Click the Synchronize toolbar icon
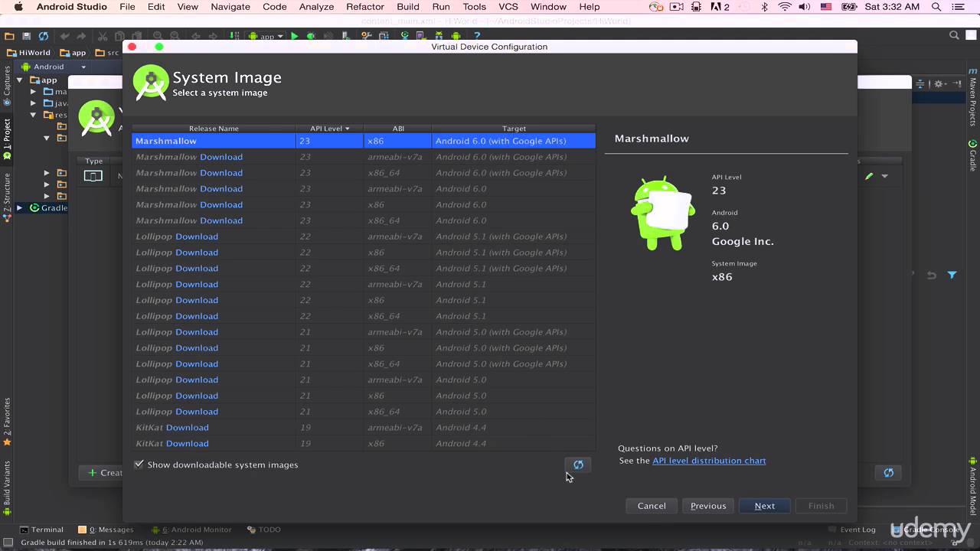Viewport: 980px width, 551px height. pos(44,36)
